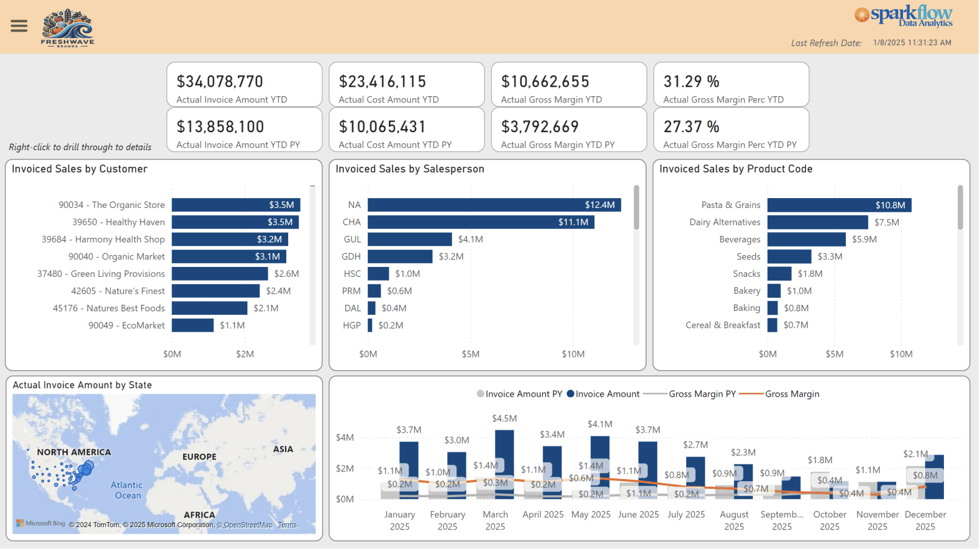Click the Freshwave Brands logo

pos(68,28)
